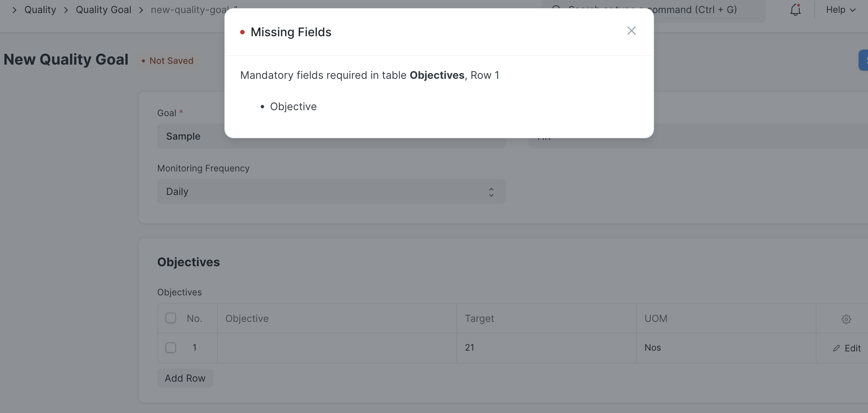Expand the Help menu
The image size is (868, 413).
(840, 10)
